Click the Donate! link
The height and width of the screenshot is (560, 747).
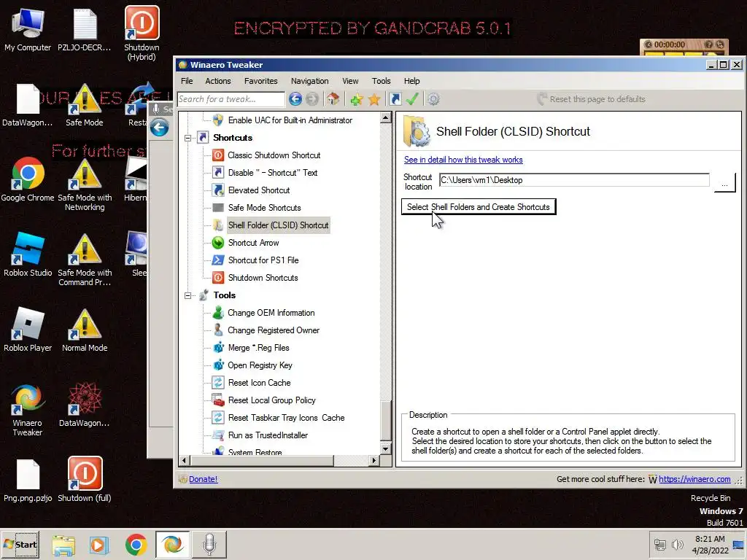click(203, 479)
